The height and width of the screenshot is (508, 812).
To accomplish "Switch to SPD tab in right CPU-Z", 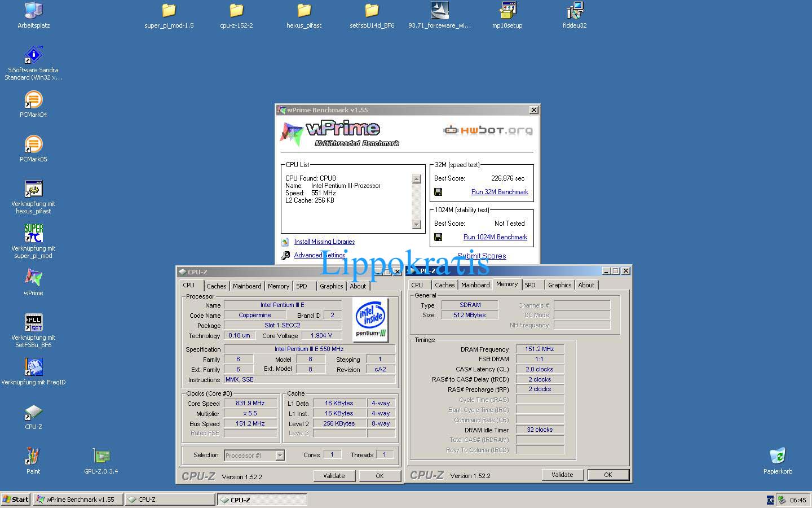I will coord(530,285).
